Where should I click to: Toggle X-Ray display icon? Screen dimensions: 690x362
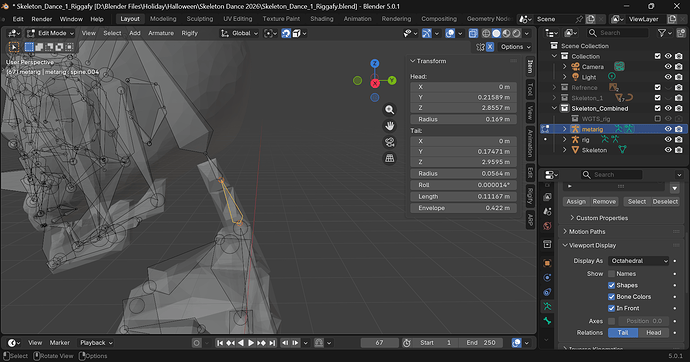[473, 33]
